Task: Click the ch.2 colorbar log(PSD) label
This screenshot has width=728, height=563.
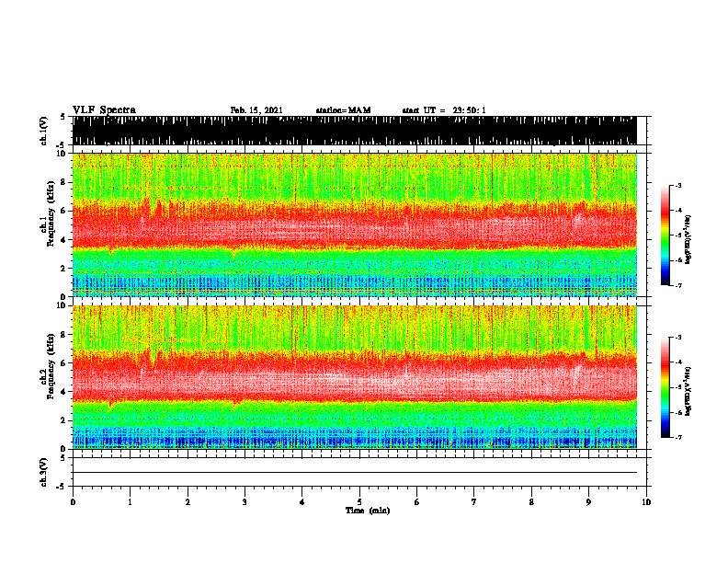Action: pyautogui.click(x=688, y=391)
